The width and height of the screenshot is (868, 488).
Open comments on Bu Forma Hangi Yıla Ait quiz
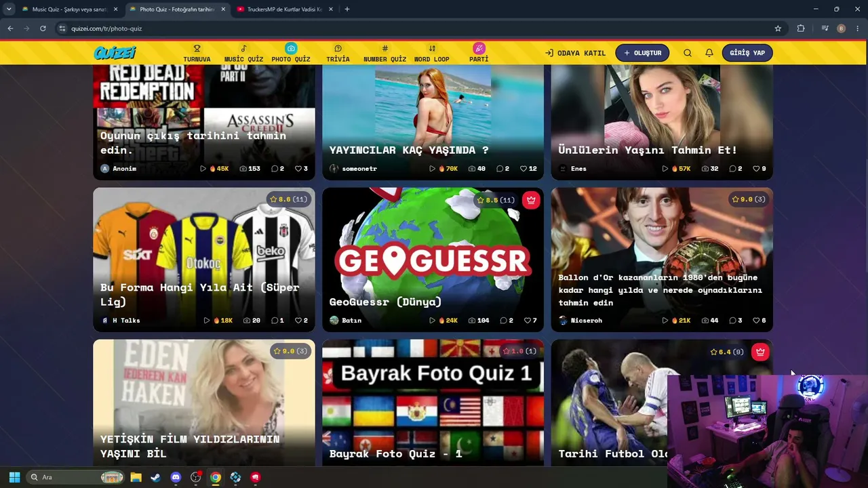(275, 321)
